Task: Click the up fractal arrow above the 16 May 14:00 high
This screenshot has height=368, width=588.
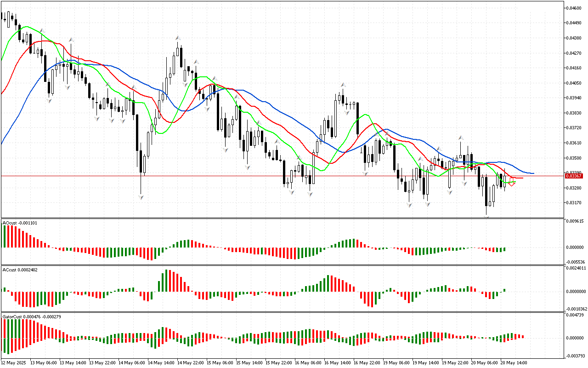Action: tap(343, 85)
